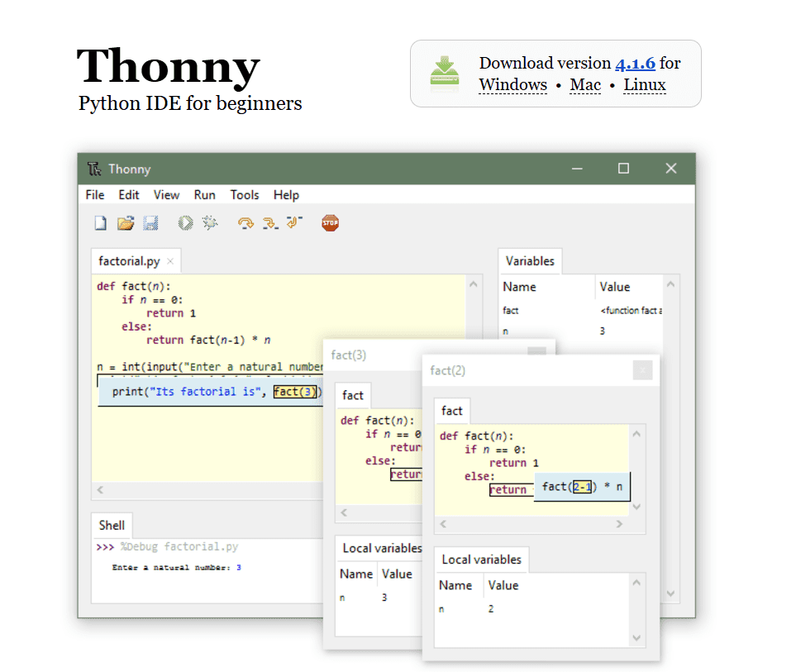Stop execution with the red STOP icon
The image size is (796, 672).
coord(330,223)
